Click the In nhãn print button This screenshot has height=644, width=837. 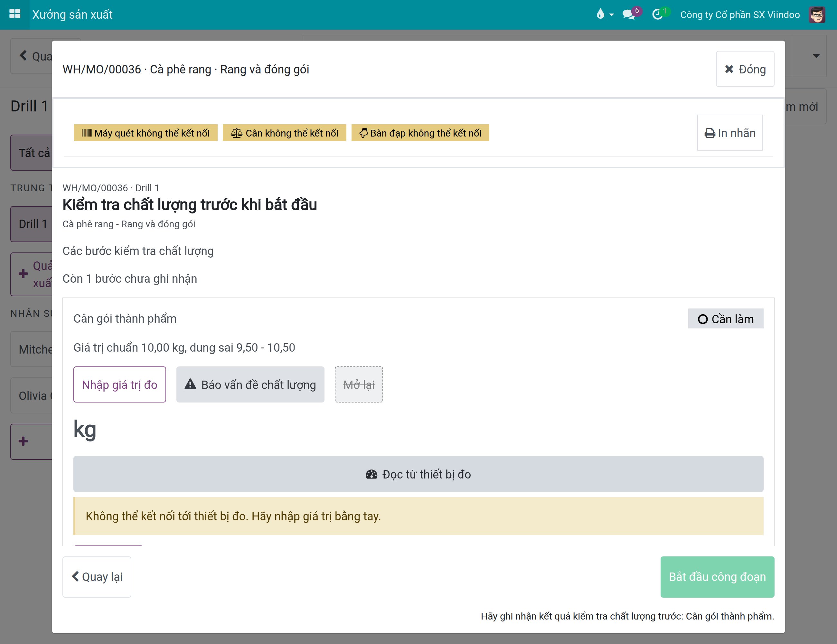[730, 133]
